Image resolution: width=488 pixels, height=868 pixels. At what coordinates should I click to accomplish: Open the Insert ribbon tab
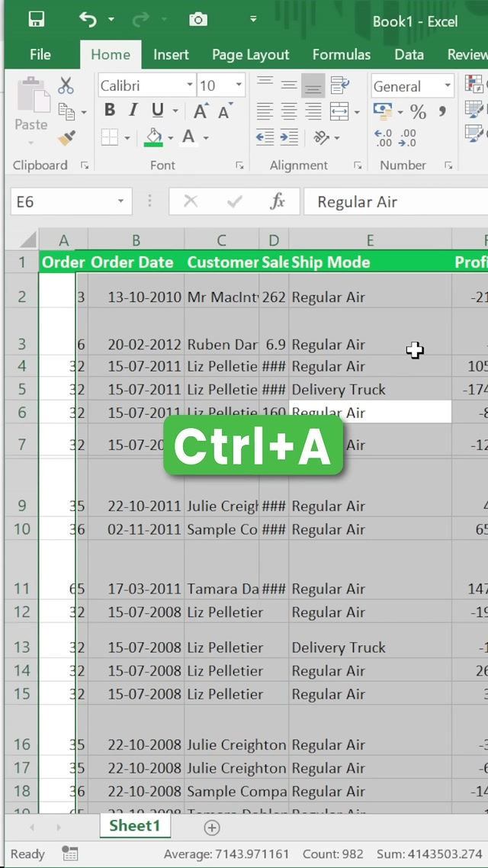[171, 54]
